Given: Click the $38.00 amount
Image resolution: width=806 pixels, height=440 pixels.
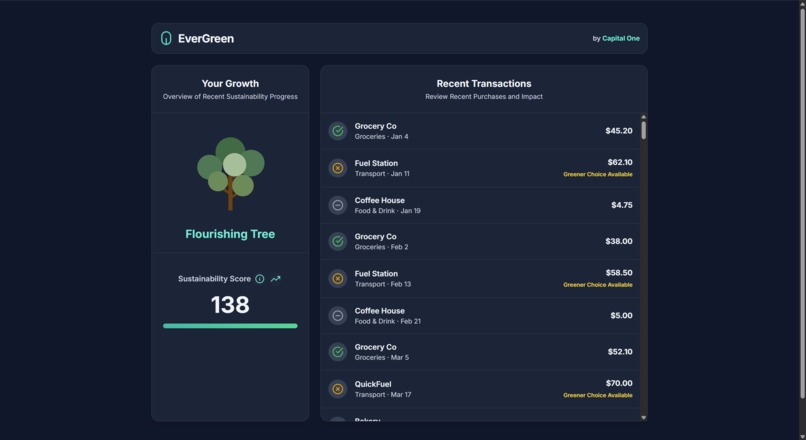Looking at the screenshot, I should tap(619, 241).
